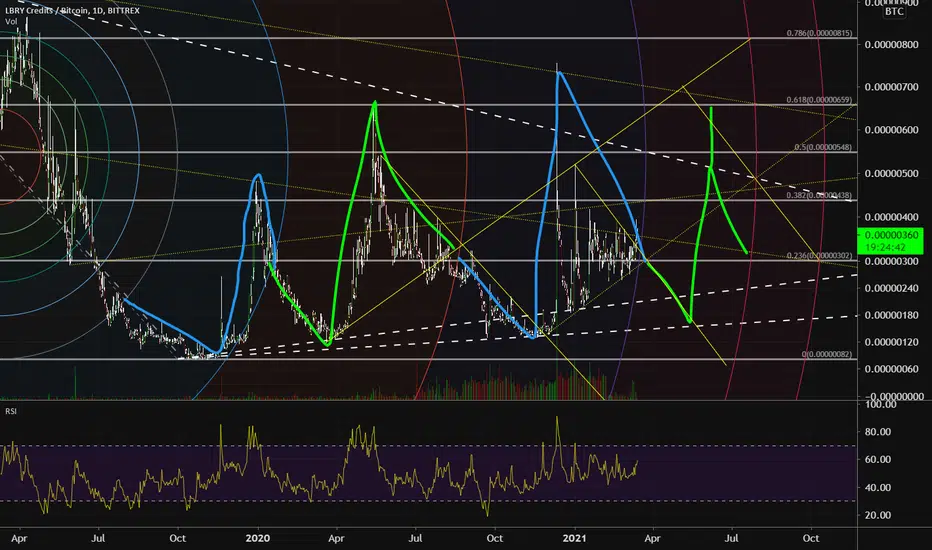Click the 0.00000180 price axis label

(891, 315)
